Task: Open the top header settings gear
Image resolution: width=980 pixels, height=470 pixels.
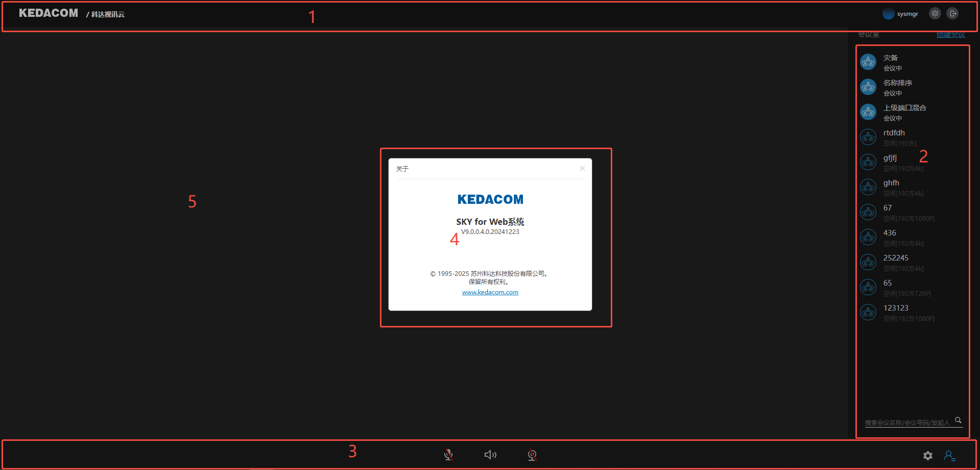Action: [935, 14]
